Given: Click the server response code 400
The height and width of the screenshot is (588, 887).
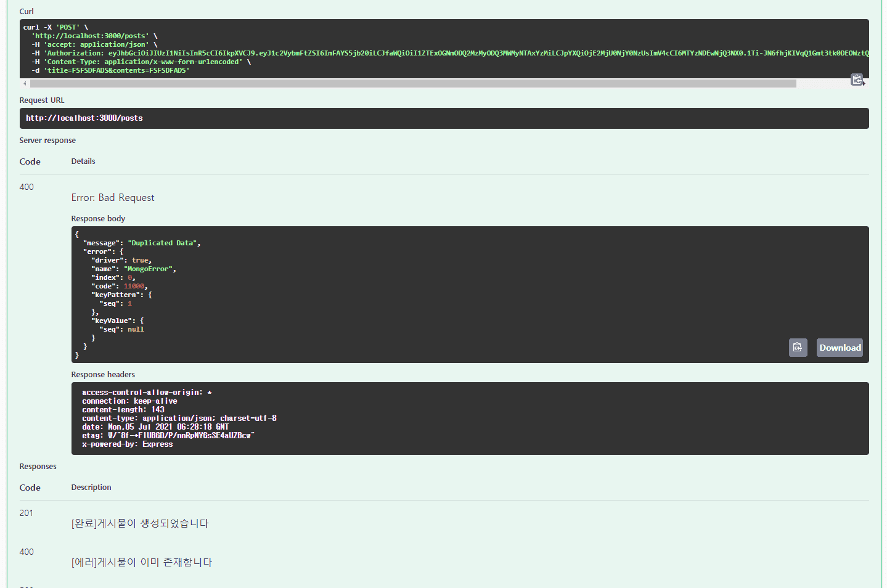Looking at the screenshot, I should point(27,187).
